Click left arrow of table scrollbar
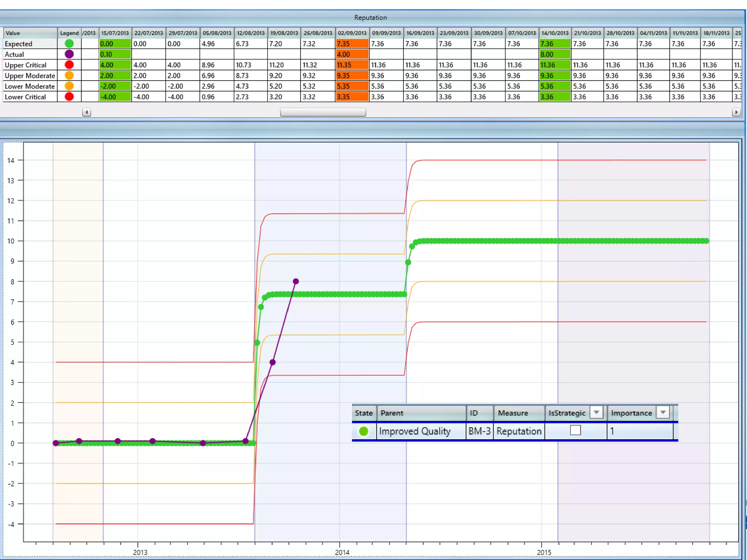Screen dimensions: 747x560 86,112
